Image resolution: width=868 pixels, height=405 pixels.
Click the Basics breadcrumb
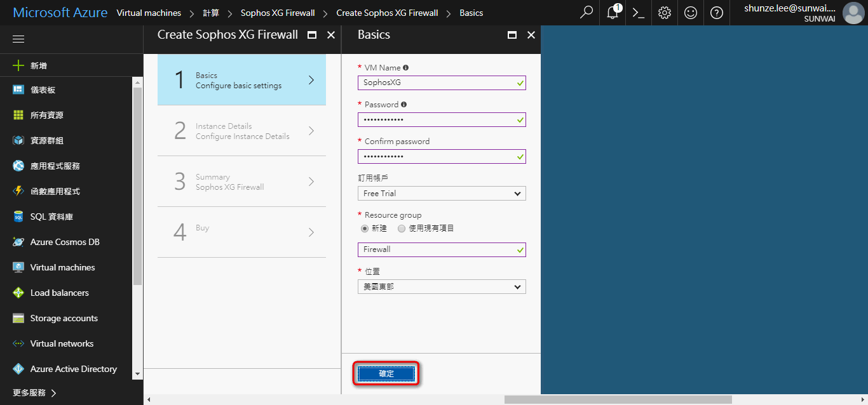click(x=471, y=13)
